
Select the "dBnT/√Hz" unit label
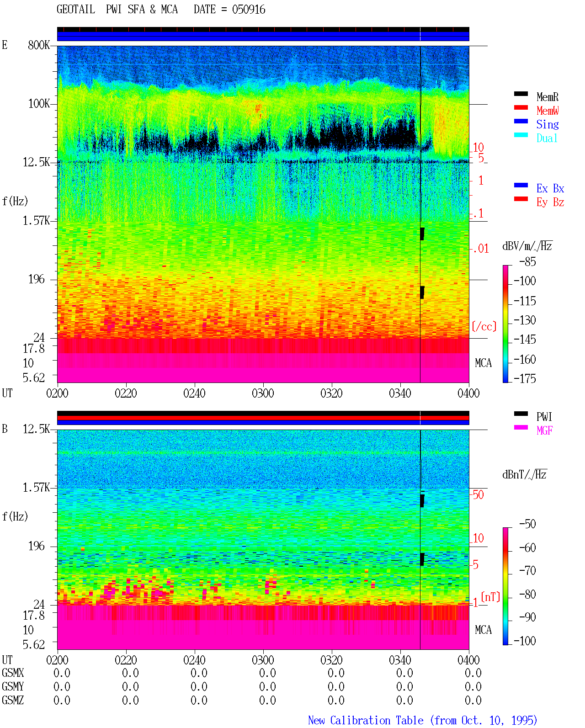click(525, 474)
